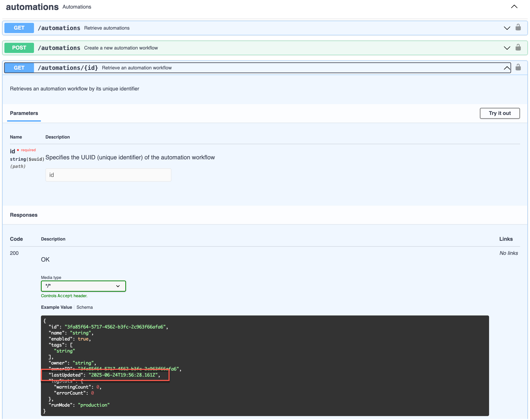This screenshot has height=420, width=530.
Task: Click the GET badge for /automations/{id}
Action: point(19,68)
